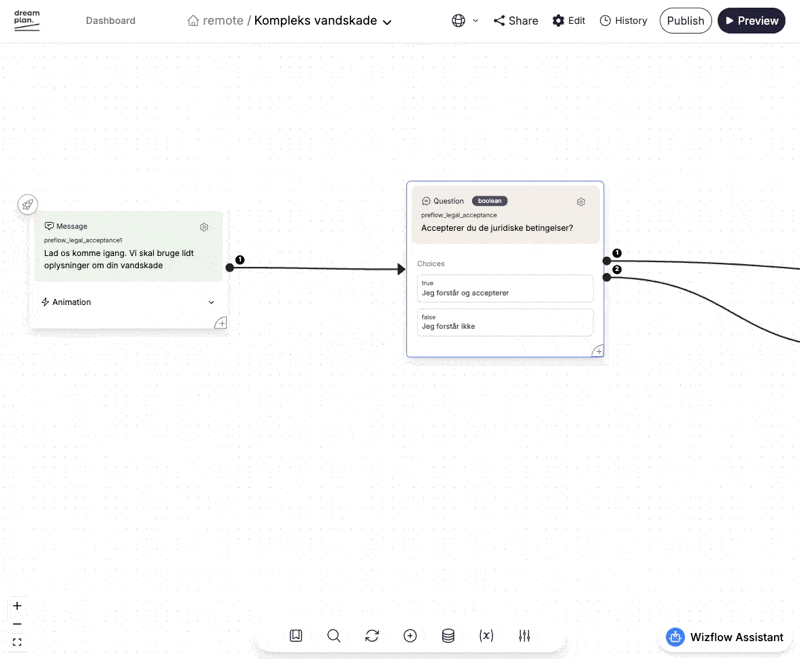Expand the Kompleks vandskade flow dropdown
The image size is (800, 659).
tap(387, 22)
